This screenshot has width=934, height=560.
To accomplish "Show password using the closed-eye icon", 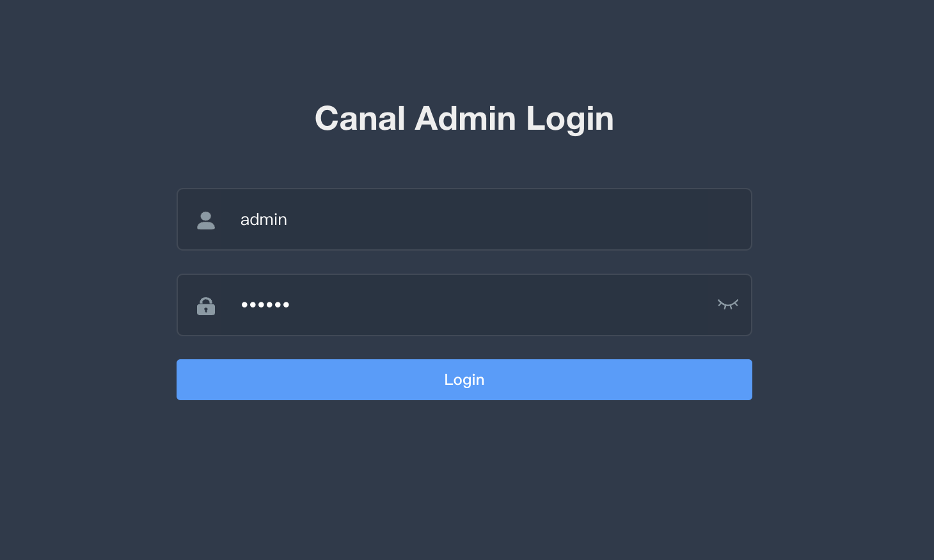I will pyautogui.click(x=728, y=304).
